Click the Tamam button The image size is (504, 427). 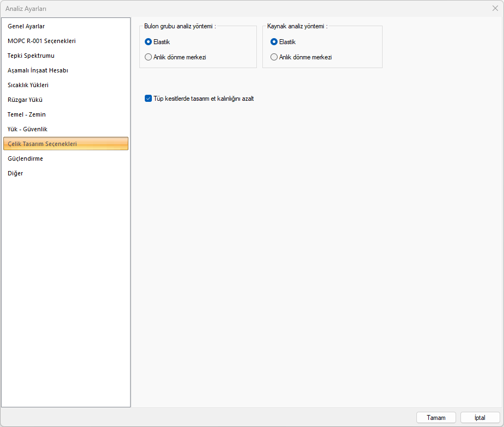click(436, 418)
